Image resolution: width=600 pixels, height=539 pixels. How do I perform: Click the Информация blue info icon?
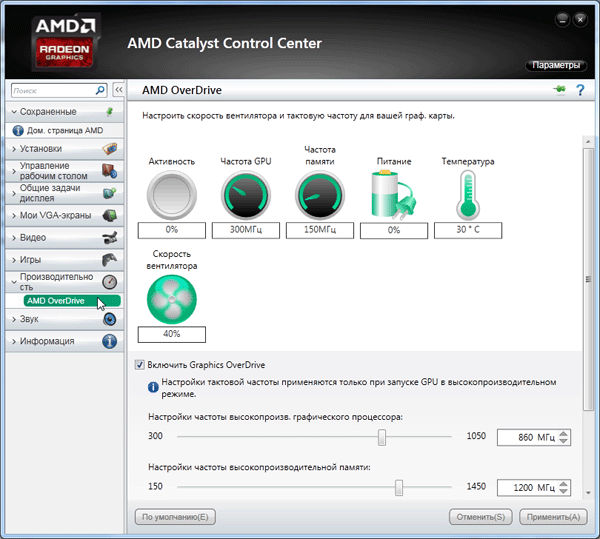[x=109, y=341]
